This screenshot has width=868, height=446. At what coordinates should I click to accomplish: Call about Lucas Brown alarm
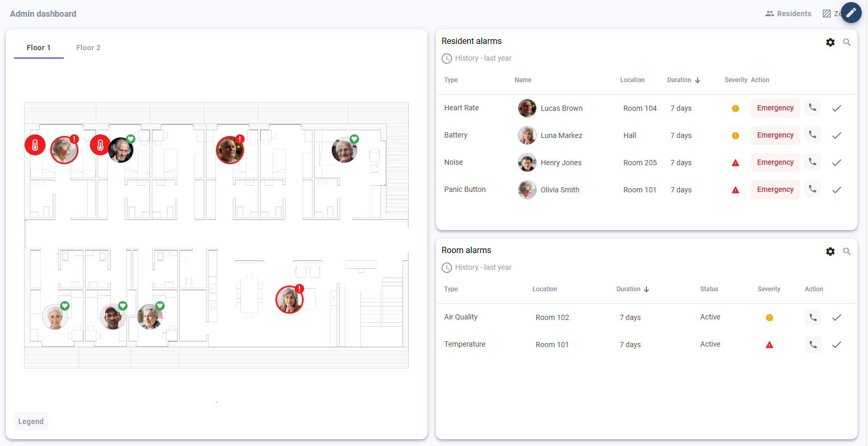[813, 108]
